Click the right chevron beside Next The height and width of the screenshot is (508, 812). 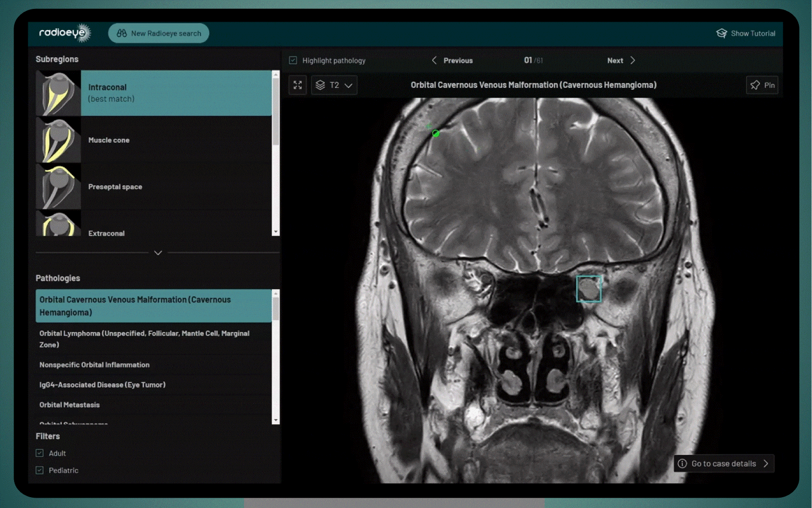[x=632, y=60]
